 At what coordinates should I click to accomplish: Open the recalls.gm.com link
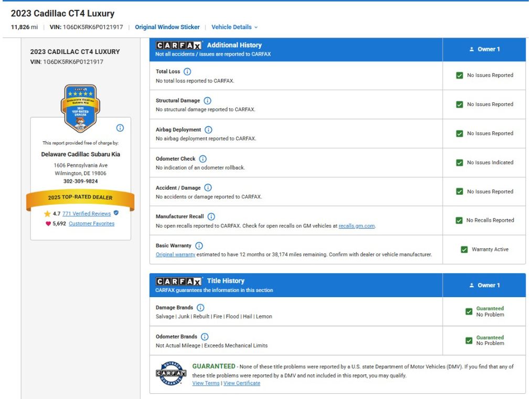click(357, 226)
